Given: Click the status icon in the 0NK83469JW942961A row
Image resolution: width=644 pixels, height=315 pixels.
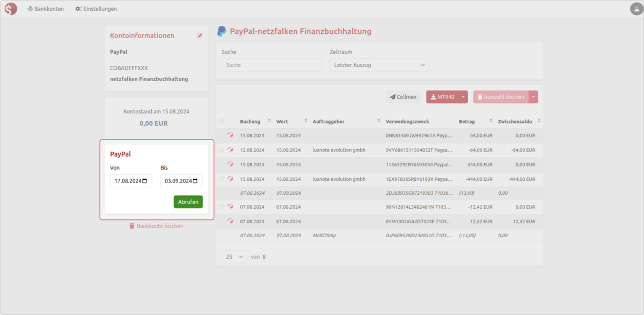Looking at the screenshot, I should click(x=230, y=135).
